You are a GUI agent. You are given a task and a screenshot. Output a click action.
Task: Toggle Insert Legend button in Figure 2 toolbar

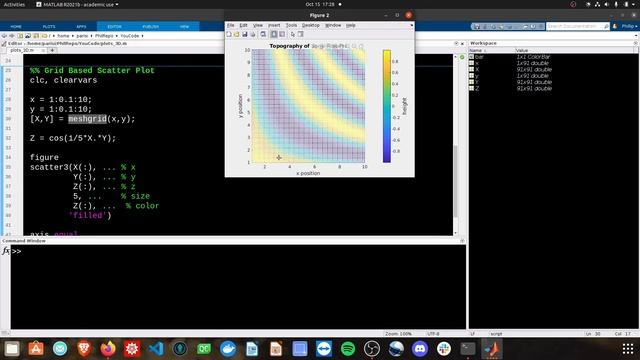[282, 35]
